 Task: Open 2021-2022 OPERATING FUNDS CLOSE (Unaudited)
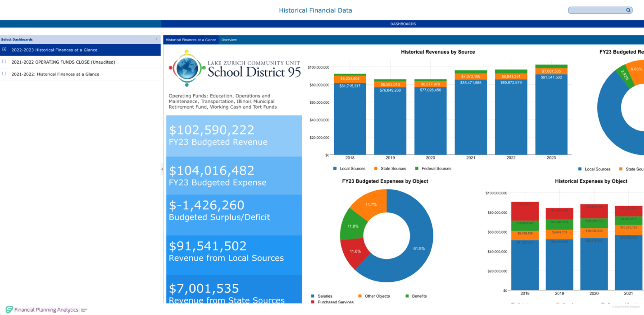pos(80,62)
